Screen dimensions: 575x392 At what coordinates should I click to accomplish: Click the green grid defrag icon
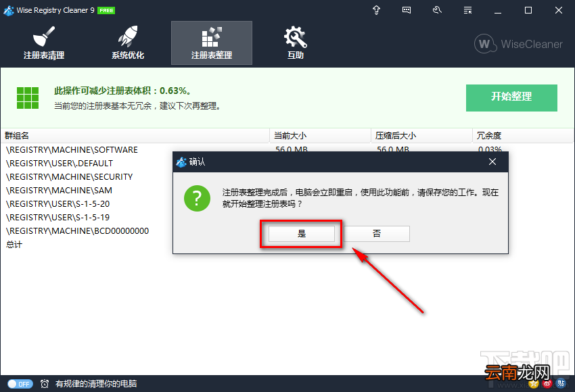28,98
